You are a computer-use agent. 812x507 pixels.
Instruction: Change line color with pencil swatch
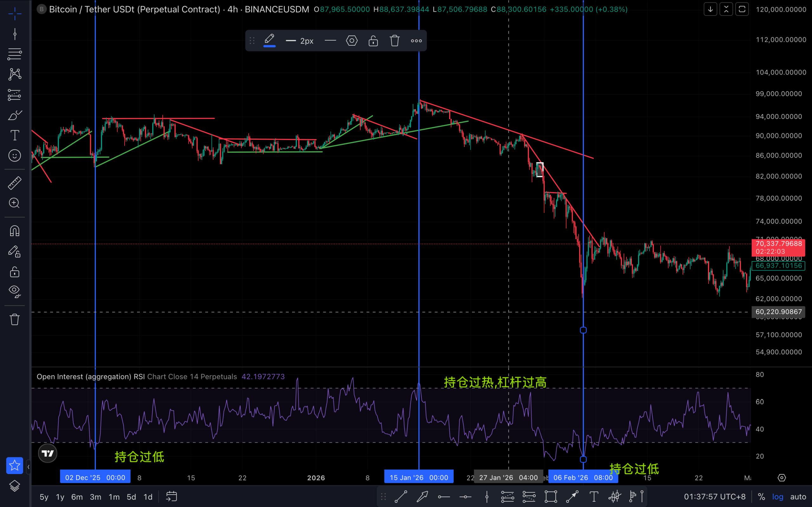(x=269, y=41)
